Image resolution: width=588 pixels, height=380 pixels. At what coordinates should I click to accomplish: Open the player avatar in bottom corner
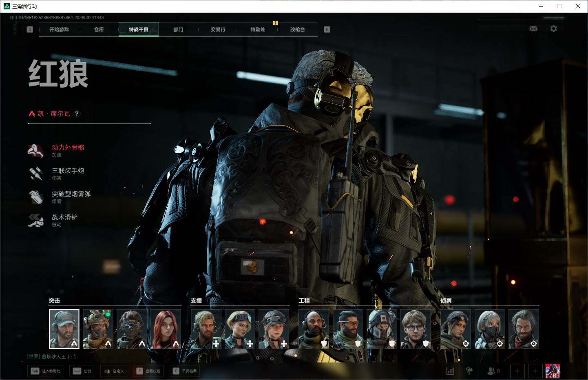pyautogui.click(x=553, y=371)
